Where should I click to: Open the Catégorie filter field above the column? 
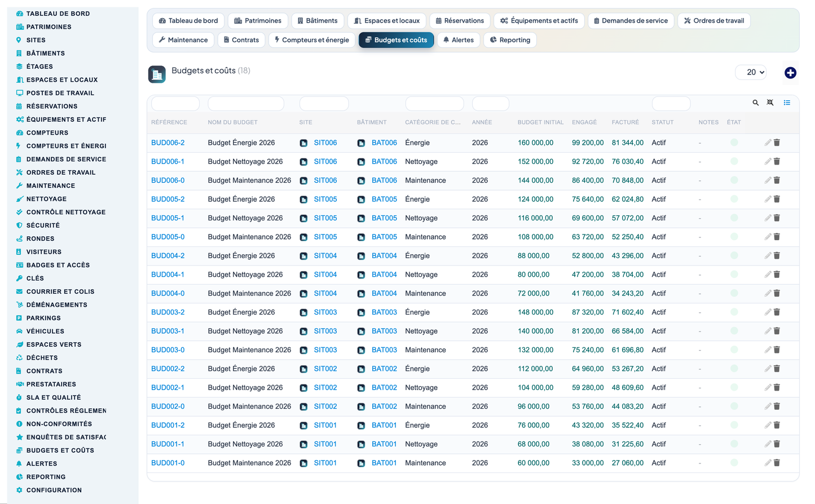coord(434,104)
